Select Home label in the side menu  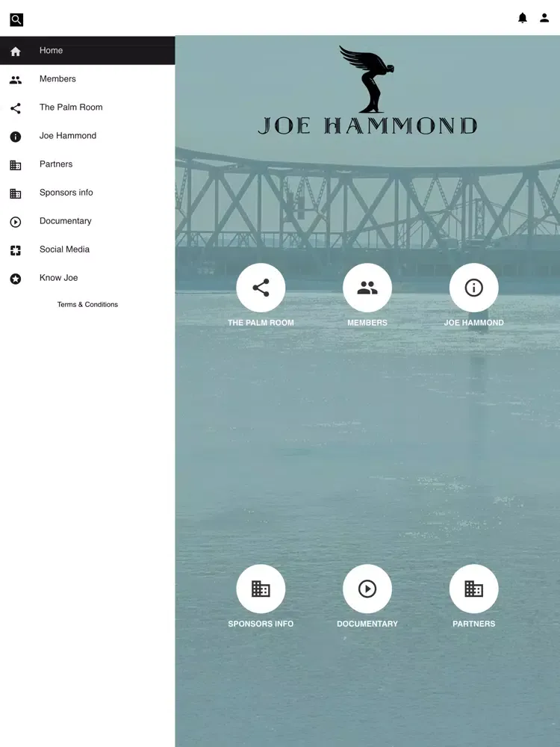pyautogui.click(x=51, y=51)
